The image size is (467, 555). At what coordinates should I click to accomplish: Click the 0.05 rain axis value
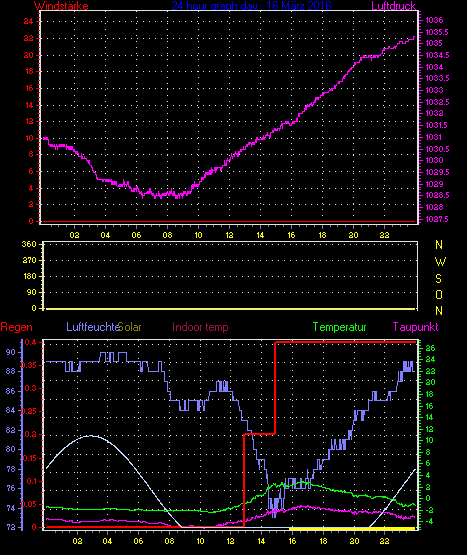point(29,504)
